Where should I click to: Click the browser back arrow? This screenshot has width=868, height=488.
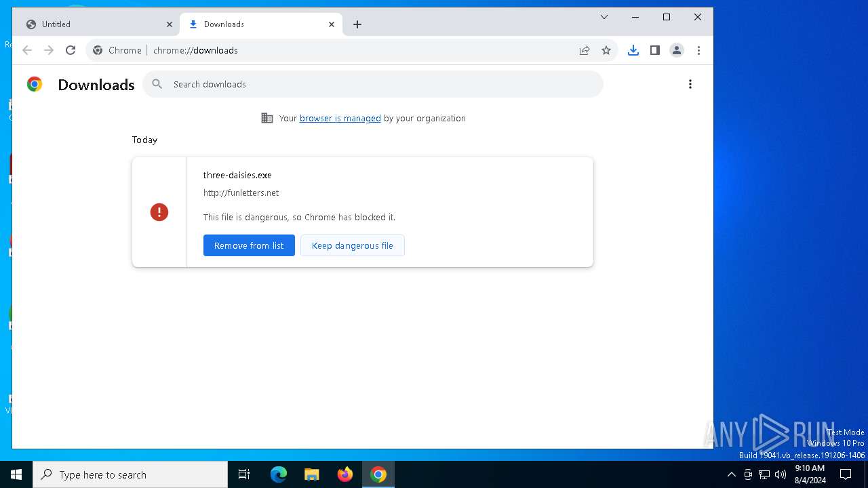coord(27,50)
